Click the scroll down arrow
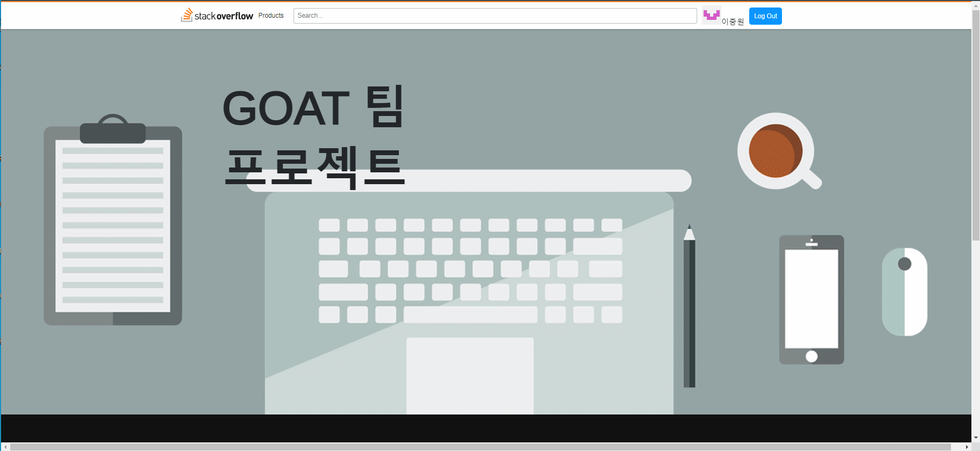Screen dimensions: 980x451 click(976, 438)
